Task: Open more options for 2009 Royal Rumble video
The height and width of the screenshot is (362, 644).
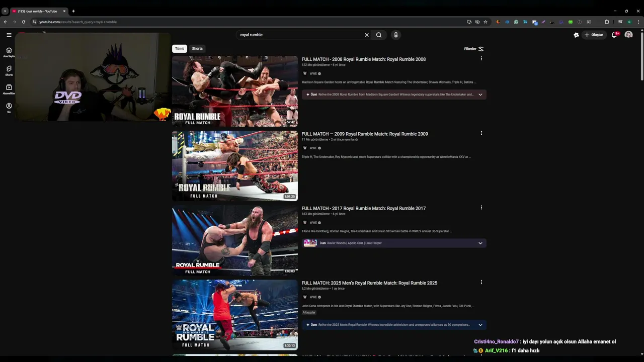Action: coord(481,133)
